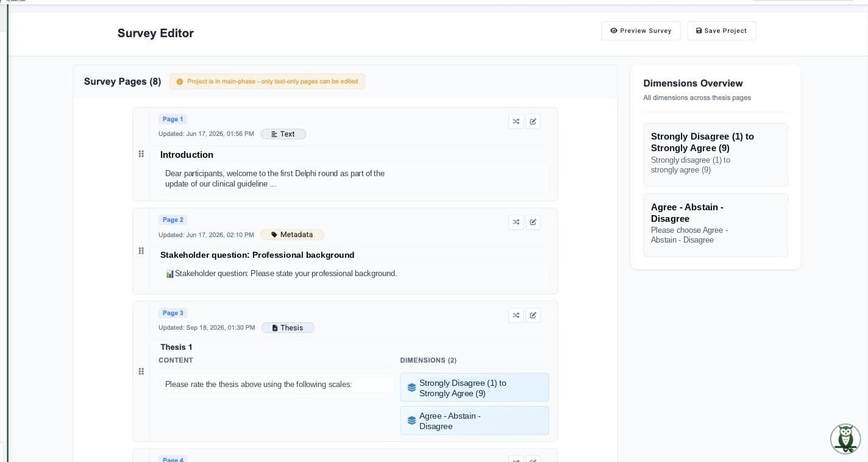Click the CONTENT label in Page 3
Screen dimensions: 868x462
(x=176, y=360)
